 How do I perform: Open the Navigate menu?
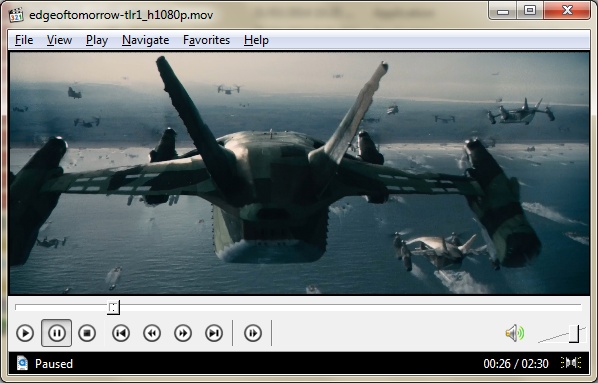[x=145, y=40]
